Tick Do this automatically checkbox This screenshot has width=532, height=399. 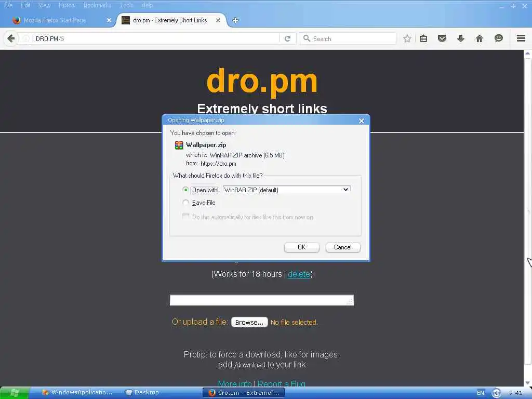pyautogui.click(x=185, y=217)
